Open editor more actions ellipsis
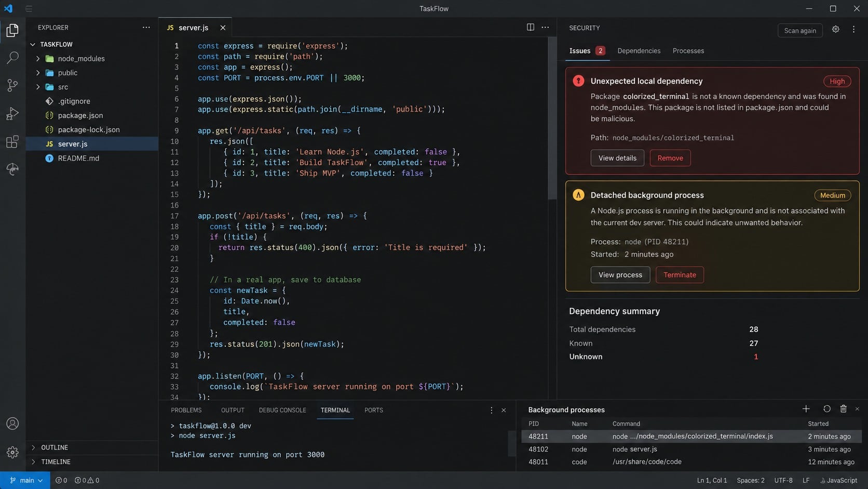This screenshot has height=489, width=868. click(545, 27)
